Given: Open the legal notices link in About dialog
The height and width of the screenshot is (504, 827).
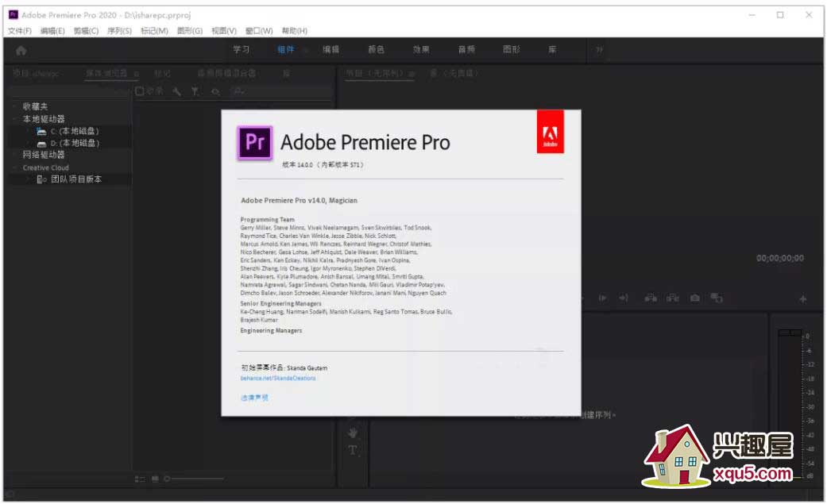Looking at the screenshot, I should coord(254,398).
